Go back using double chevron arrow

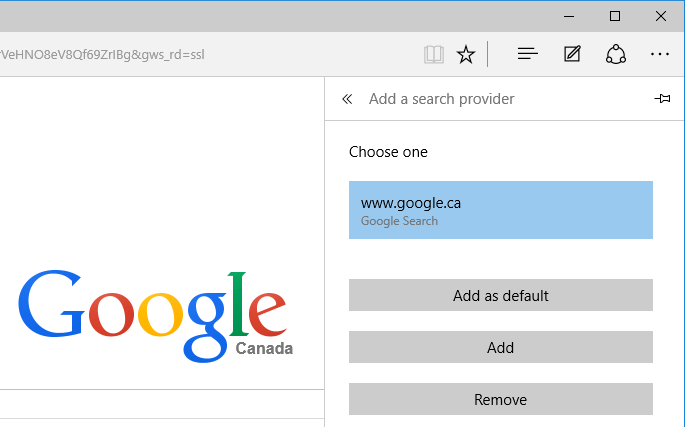click(x=347, y=99)
